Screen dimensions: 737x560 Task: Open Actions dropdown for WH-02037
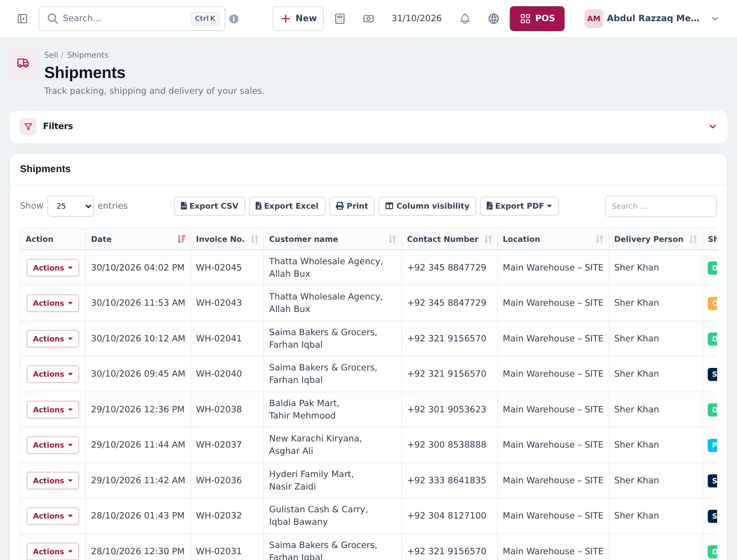tap(53, 445)
